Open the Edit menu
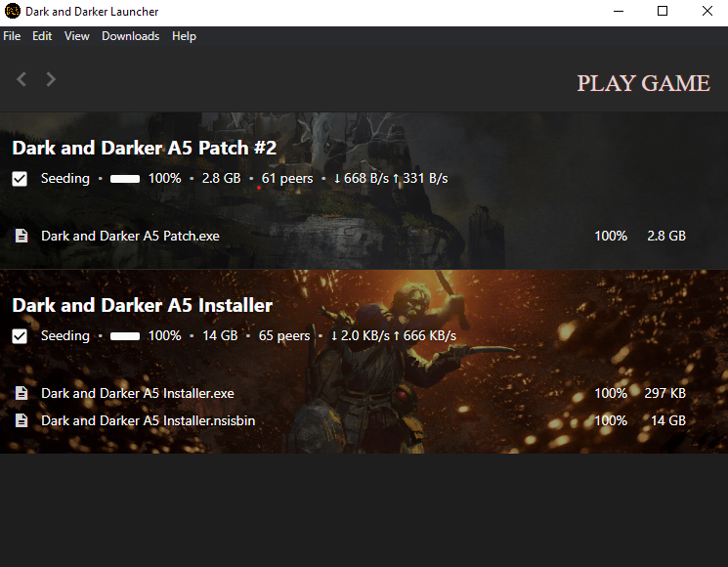This screenshot has width=728, height=567. [x=42, y=36]
